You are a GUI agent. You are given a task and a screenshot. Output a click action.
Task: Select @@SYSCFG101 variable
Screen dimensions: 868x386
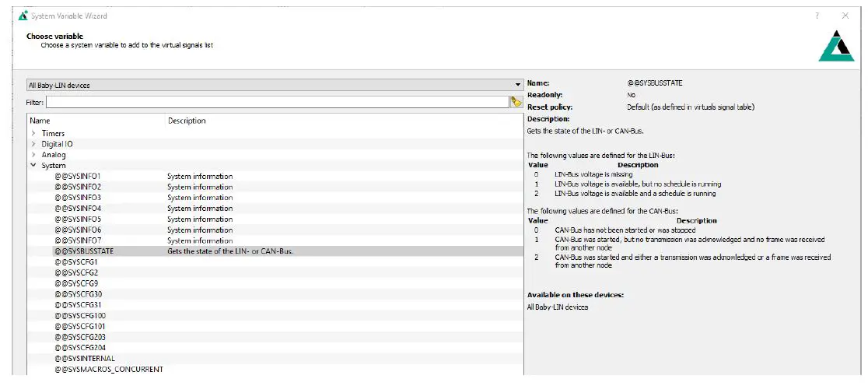pos(80,326)
